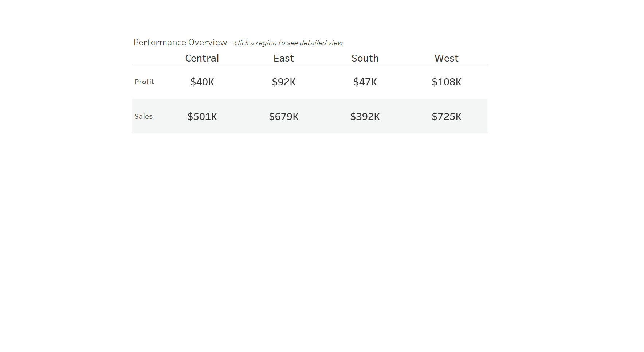Click the words detailed view in subtitle

click(x=321, y=43)
